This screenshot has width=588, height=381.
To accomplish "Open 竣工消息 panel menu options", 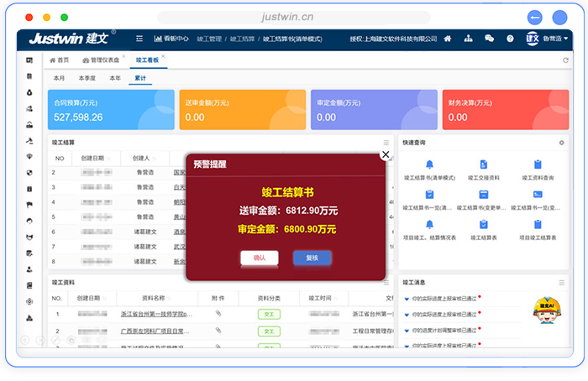I will [x=561, y=283].
